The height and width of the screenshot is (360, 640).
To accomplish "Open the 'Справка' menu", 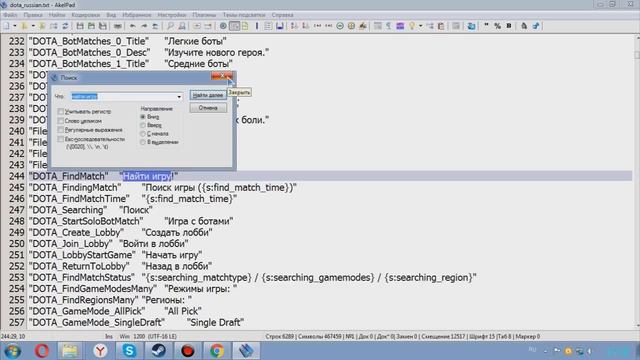I will (282, 15).
